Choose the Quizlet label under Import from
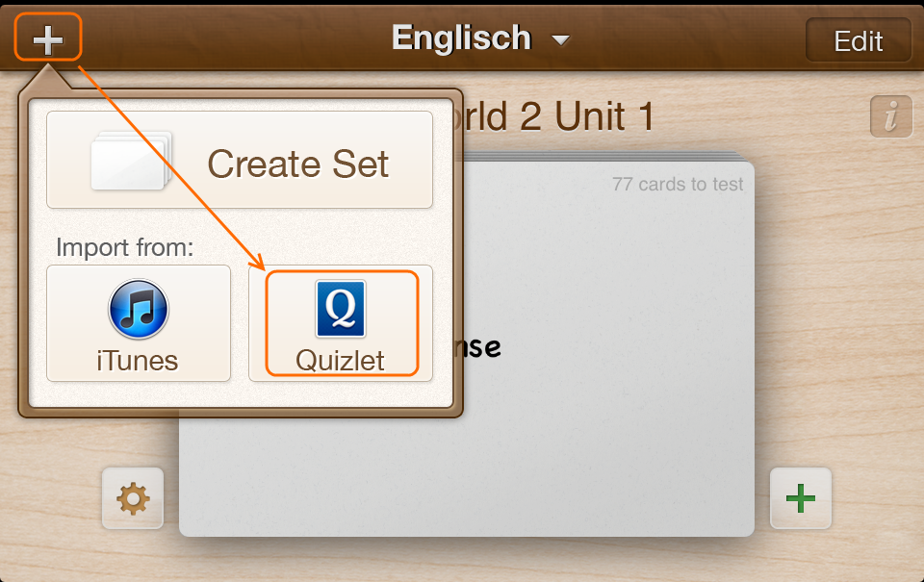The height and width of the screenshot is (582, 924). [340, 361]
